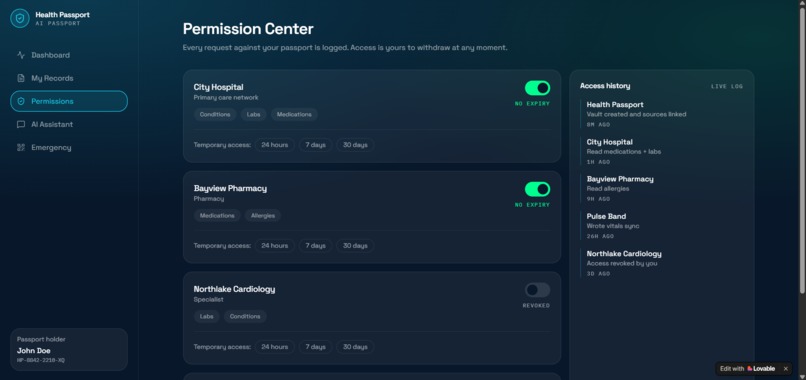Select the Health Passport access history entry

point(661,114)
